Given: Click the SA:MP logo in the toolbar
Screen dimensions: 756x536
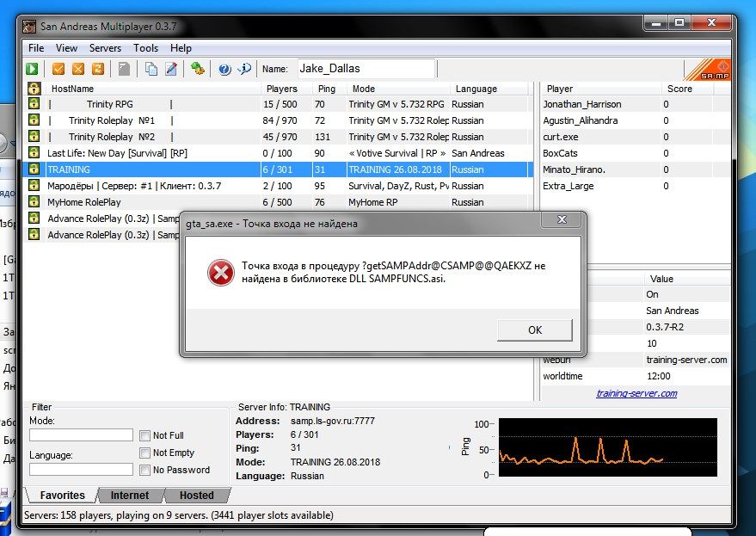Looking at the screenshot, I should tap(707, 70).
